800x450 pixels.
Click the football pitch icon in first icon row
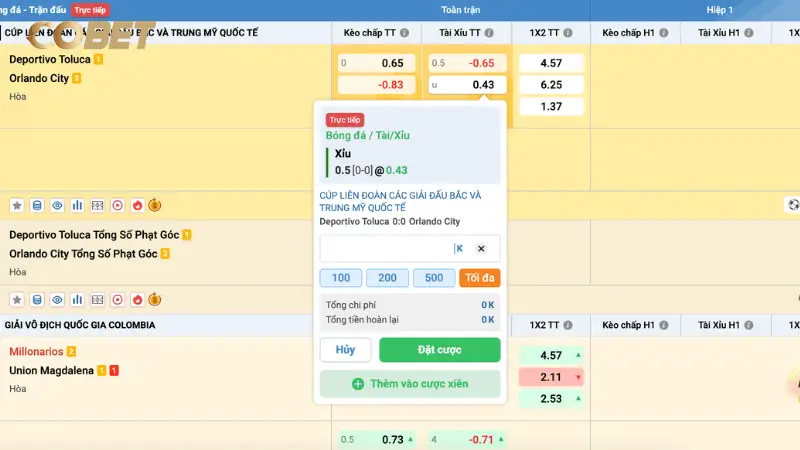point(97,205)
